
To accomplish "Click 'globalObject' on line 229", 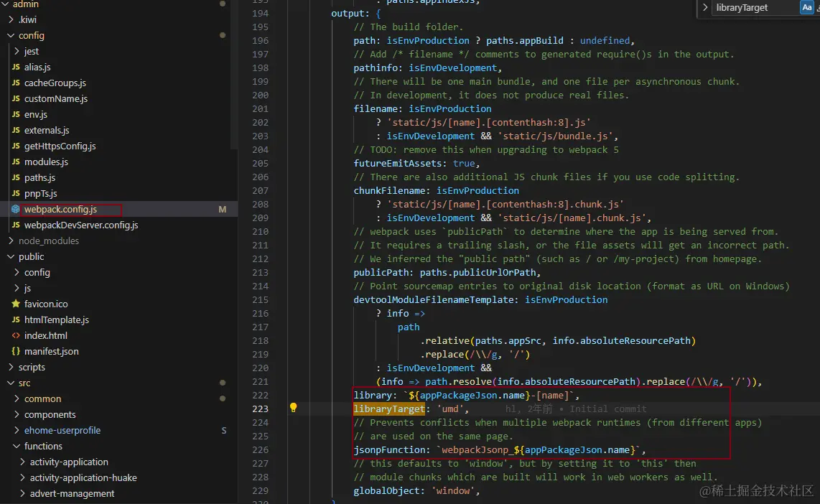I will 386,490.
